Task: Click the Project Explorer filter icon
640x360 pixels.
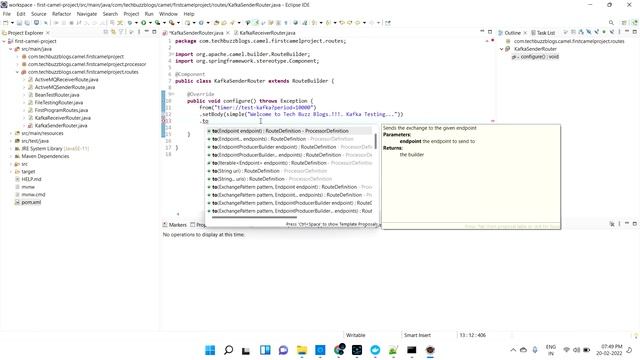Action: click(121, 32)
